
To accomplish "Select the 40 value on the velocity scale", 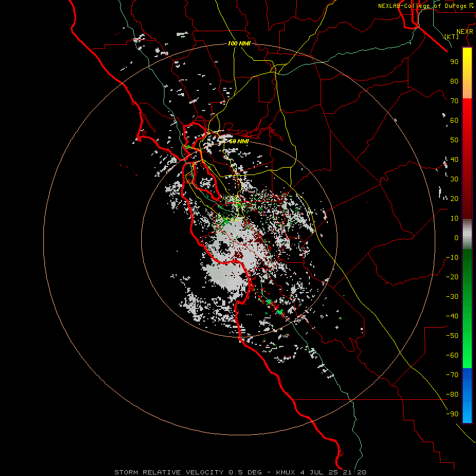I will [454, 159].
